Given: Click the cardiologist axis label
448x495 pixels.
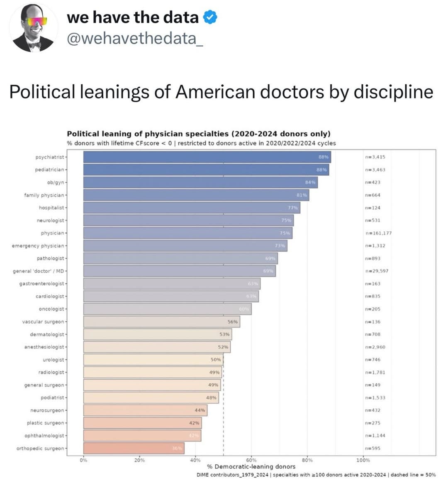Looking at the screenshot, I should coord(50,297).
